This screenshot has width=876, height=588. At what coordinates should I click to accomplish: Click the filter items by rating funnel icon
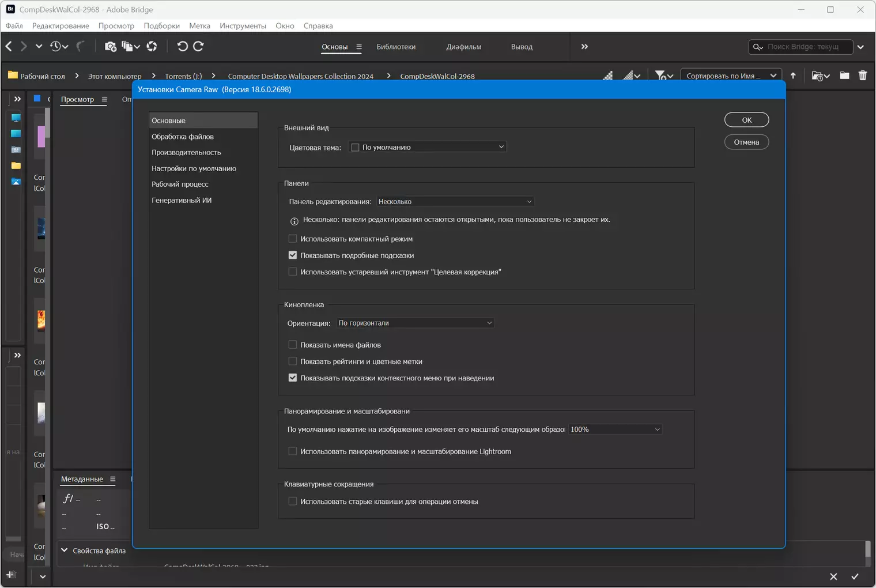click(x=664, y=76)
